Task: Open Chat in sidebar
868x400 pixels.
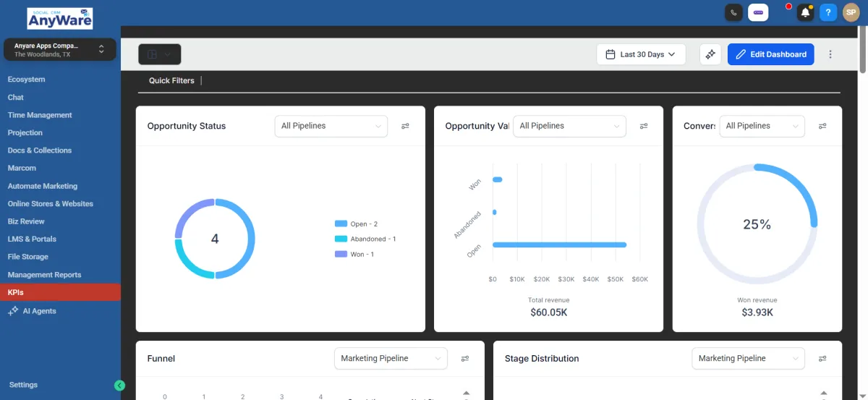Action: (16, 97)
